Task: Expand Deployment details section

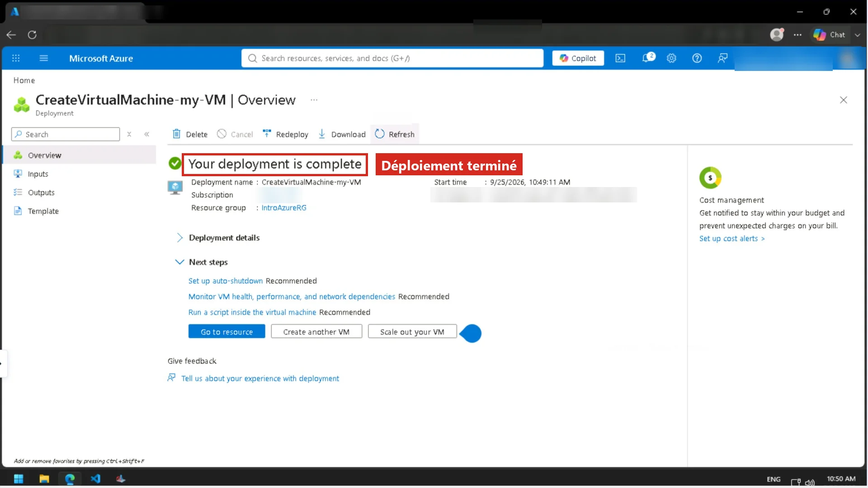Action: coord(218,238)
